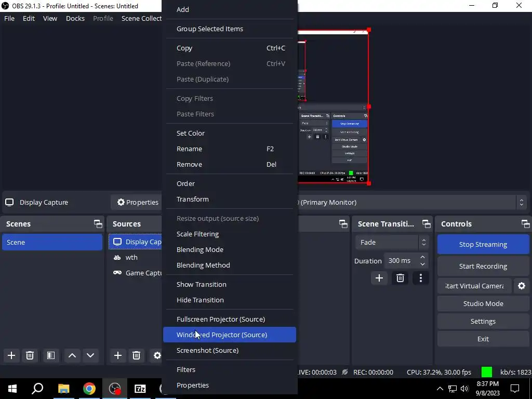This screenshot has height=399, width=532.
Task: Choose Windowed Projector (Source)
Action: click(229, 335)
